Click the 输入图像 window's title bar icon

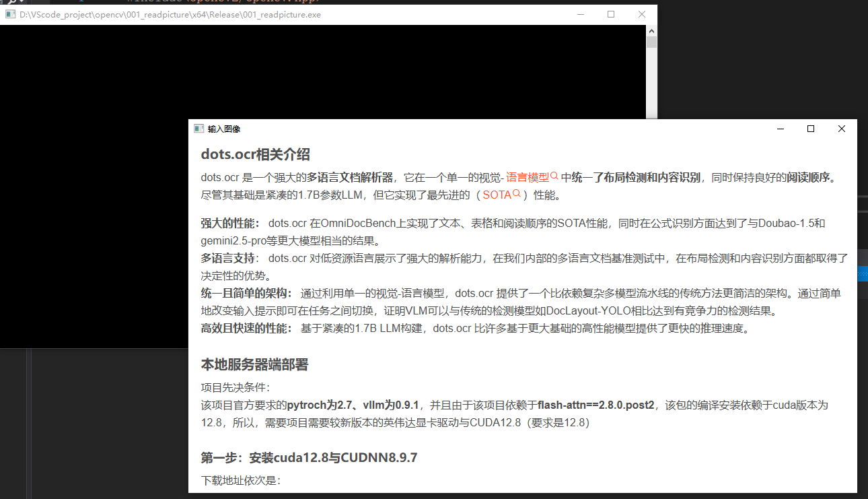pyautogui.click(x=198, y=129)
